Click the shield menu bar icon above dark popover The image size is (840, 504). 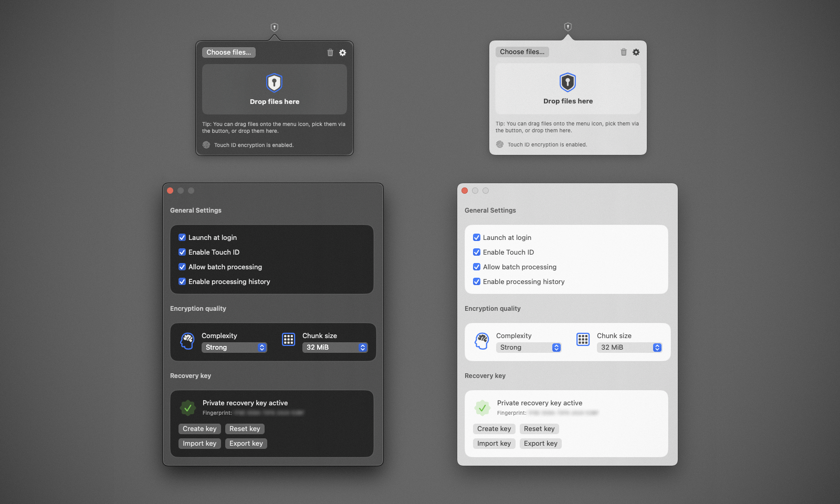click(275, 27)
